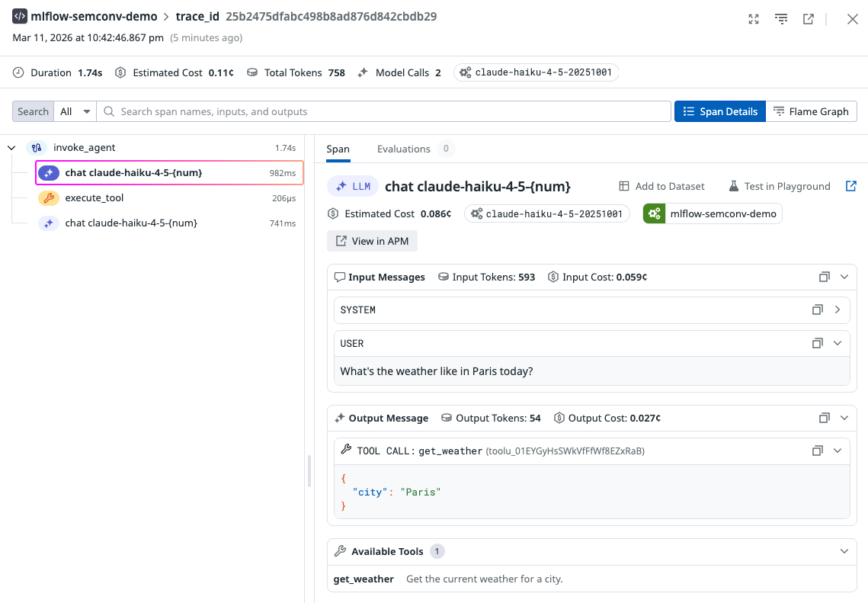Viewport: 868px width, 603px height.
Task: Copy the Input Messages section content
Action: click(x=824, y=277)
